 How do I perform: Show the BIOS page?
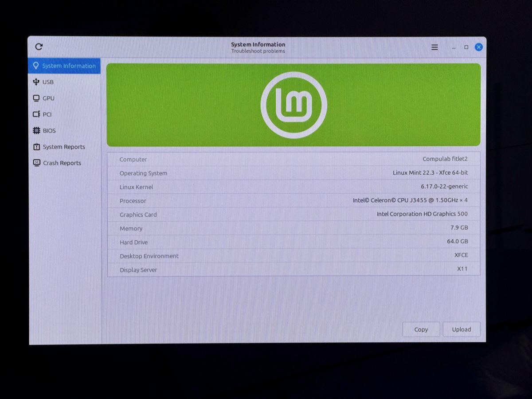pos(64,131)
